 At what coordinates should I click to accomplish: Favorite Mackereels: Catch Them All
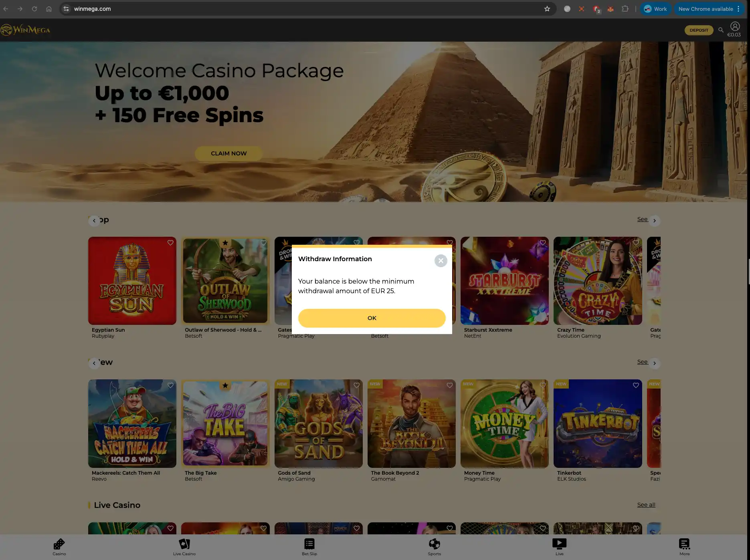(170, 385)
